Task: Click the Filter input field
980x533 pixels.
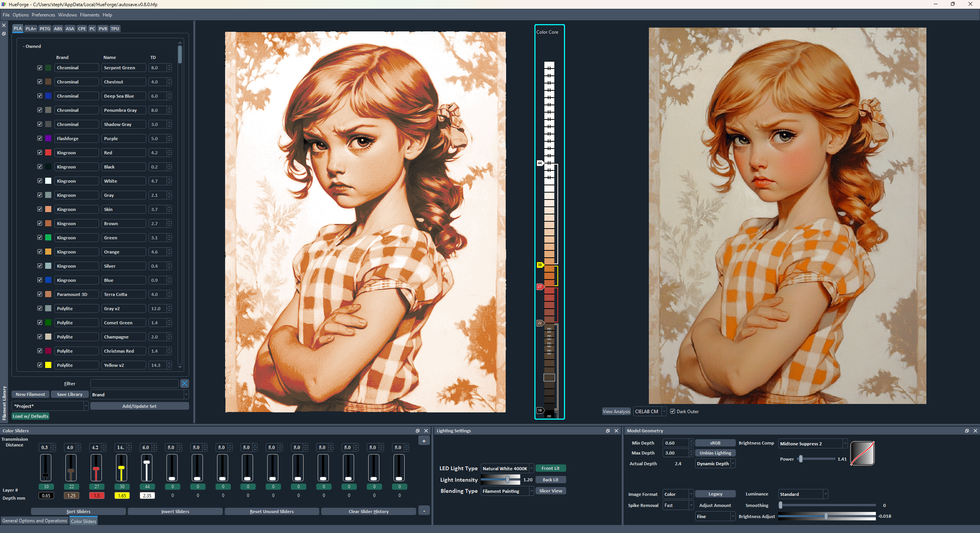Action: 134,383
